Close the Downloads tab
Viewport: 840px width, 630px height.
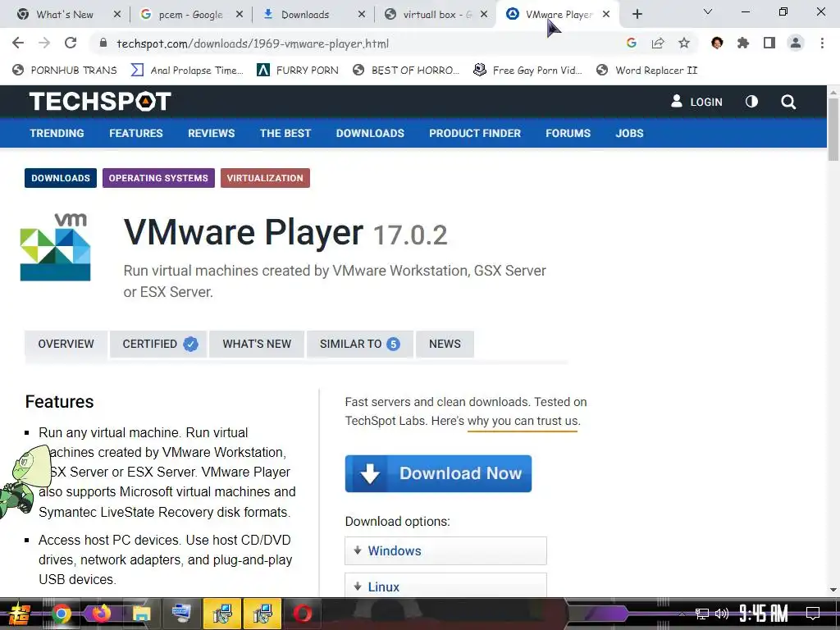(362, 15)
